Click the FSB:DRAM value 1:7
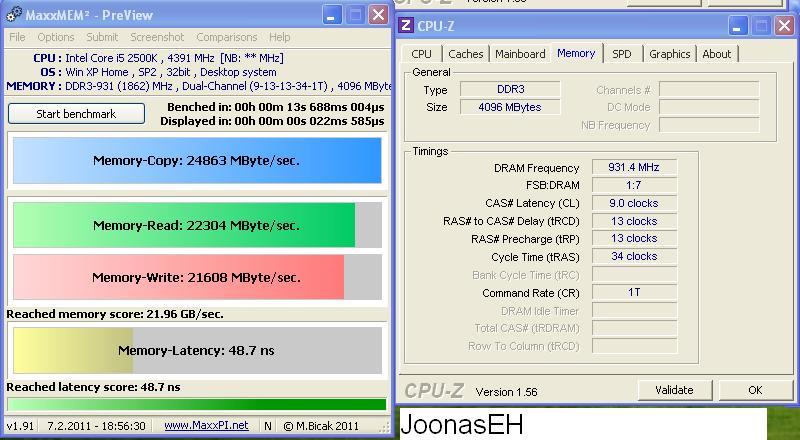Screen dimensions: 800x440 [634, 185]
